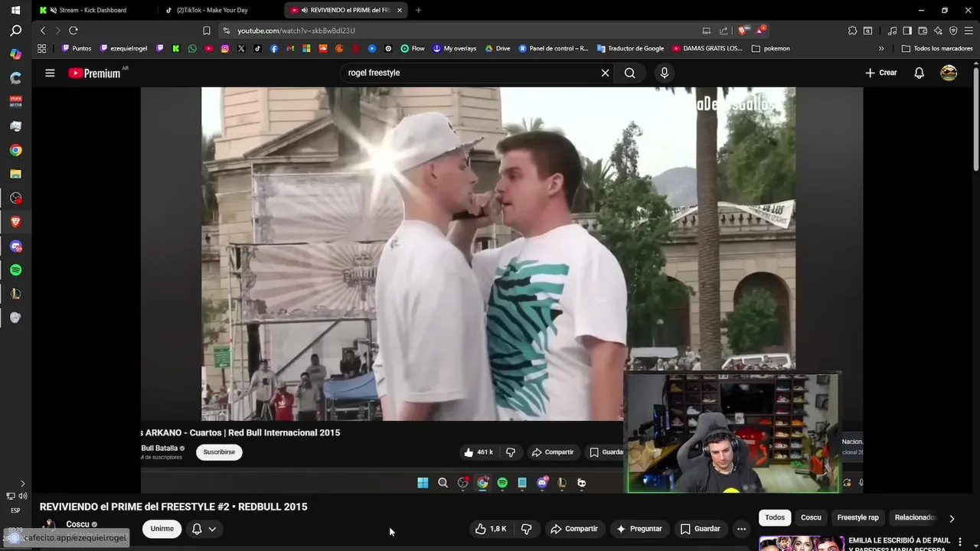Submit search with the magnifier button
The width and height of the screenshot is (980, 551).
629,73
